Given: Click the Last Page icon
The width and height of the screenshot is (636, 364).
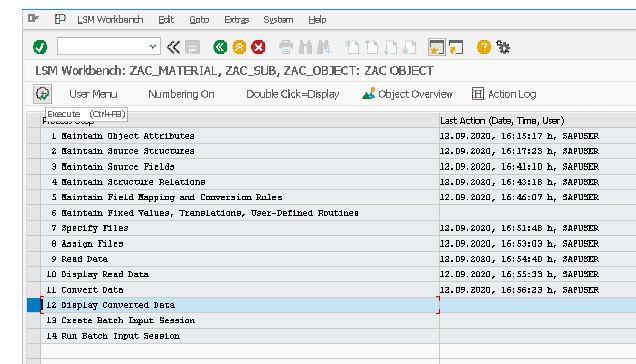Looking at the screenshot, I should [409, 47].
